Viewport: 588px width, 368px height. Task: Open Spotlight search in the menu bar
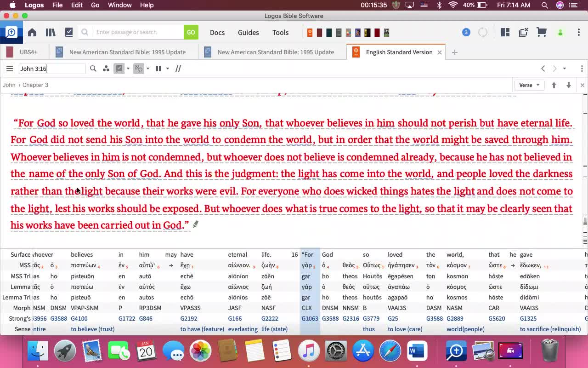click(545, 5)
